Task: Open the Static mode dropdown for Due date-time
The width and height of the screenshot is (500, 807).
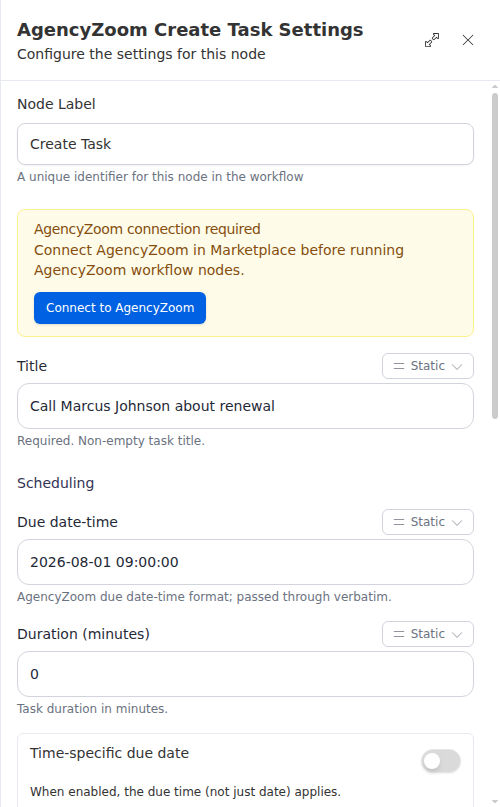Action: pyautogui.click(x=427, y=522)
